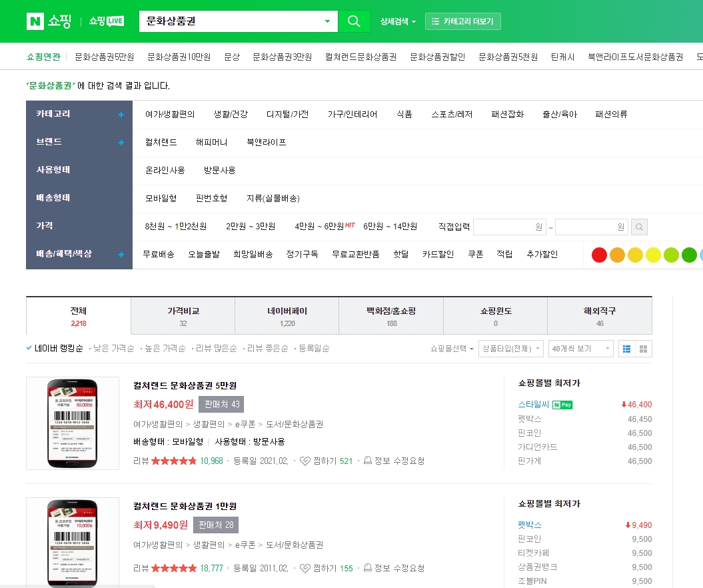
Task: Switch to the 쇼핑윈도 tab
Action: (495, 316)
